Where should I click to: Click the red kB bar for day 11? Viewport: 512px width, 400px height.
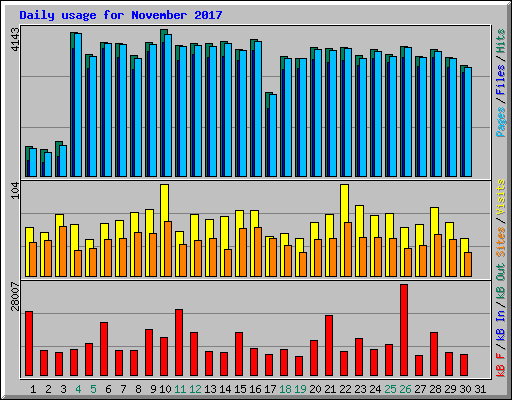[179, 343]
